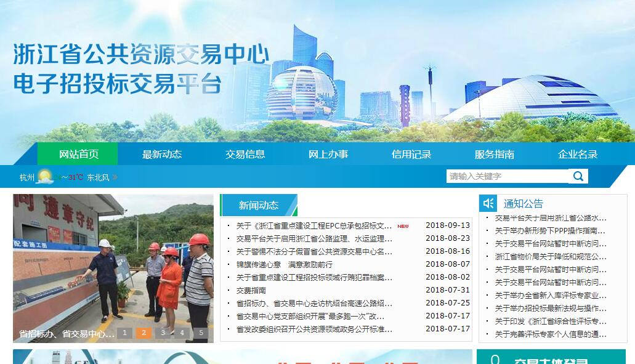
Task: Open news 交易平台关于启用浙江省公路监理、水运监理…
Action: pyautogui.click(x=314, y=239)
